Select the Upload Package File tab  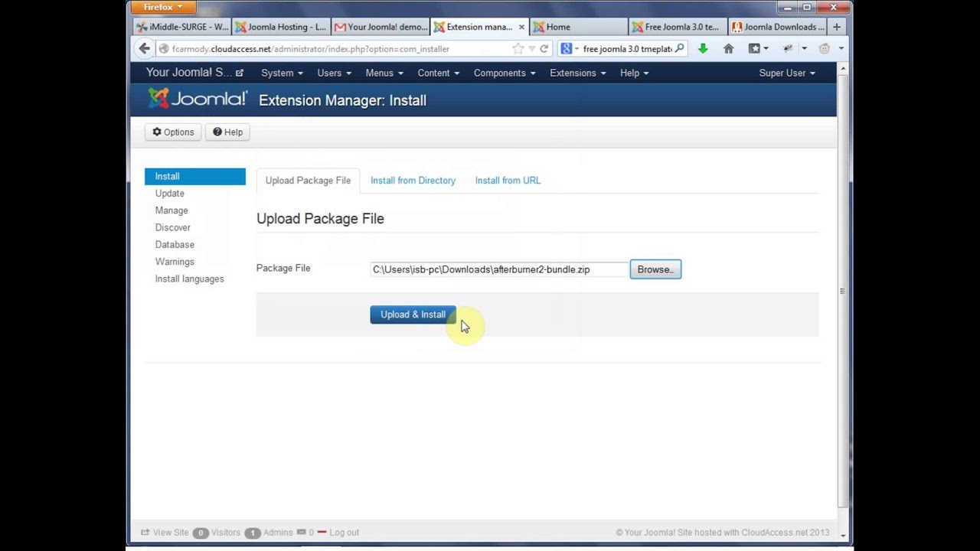(308, 181)
